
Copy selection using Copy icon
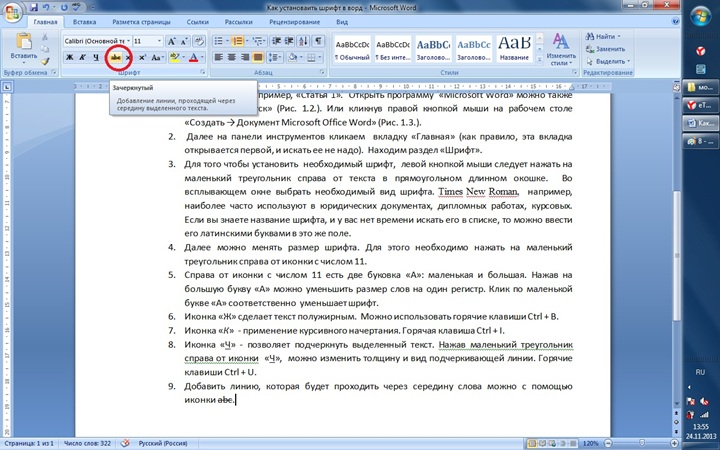[x=45, y=49]
